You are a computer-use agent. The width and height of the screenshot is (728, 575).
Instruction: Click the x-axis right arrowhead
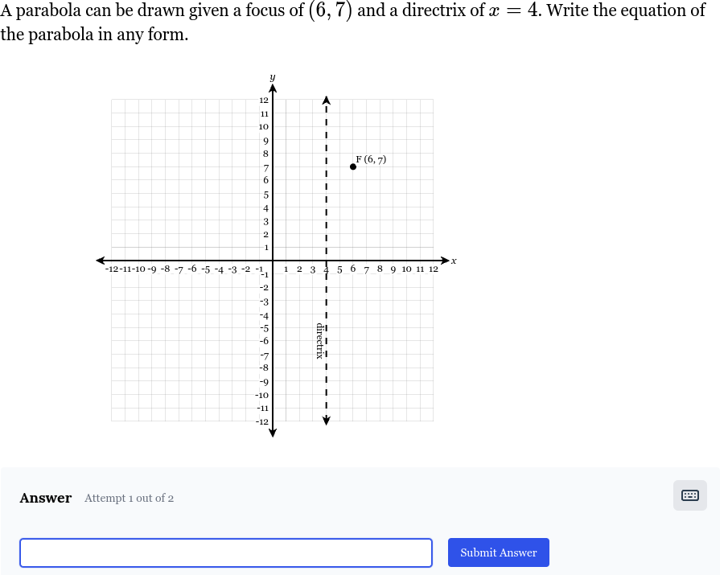click(x=445, y=261)
